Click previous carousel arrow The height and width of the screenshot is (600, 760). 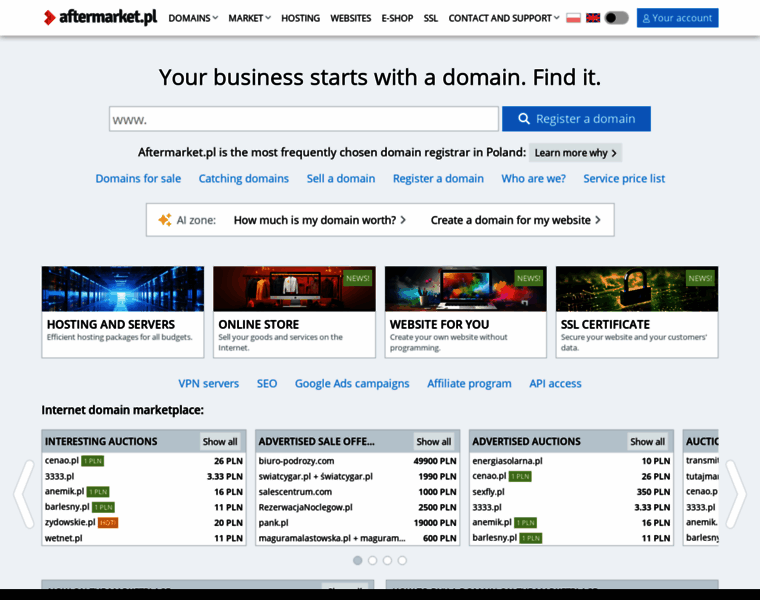click(23, 494)
